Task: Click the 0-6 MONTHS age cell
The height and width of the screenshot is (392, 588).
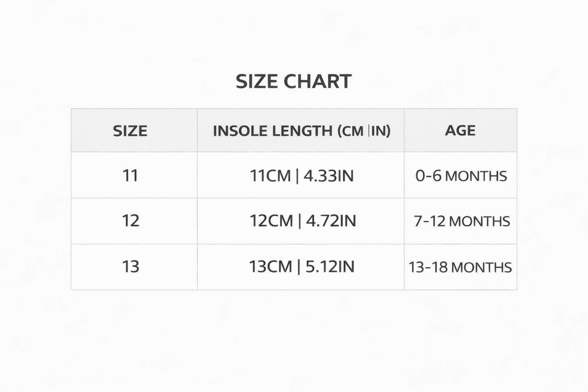Action: [461, 176]
